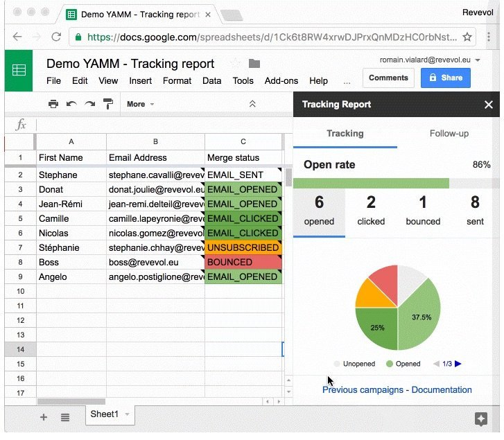This screenshot has width=504, height=440.
Task: Click the Explore icon at bottom right
Action: click(x=481, y=419)
